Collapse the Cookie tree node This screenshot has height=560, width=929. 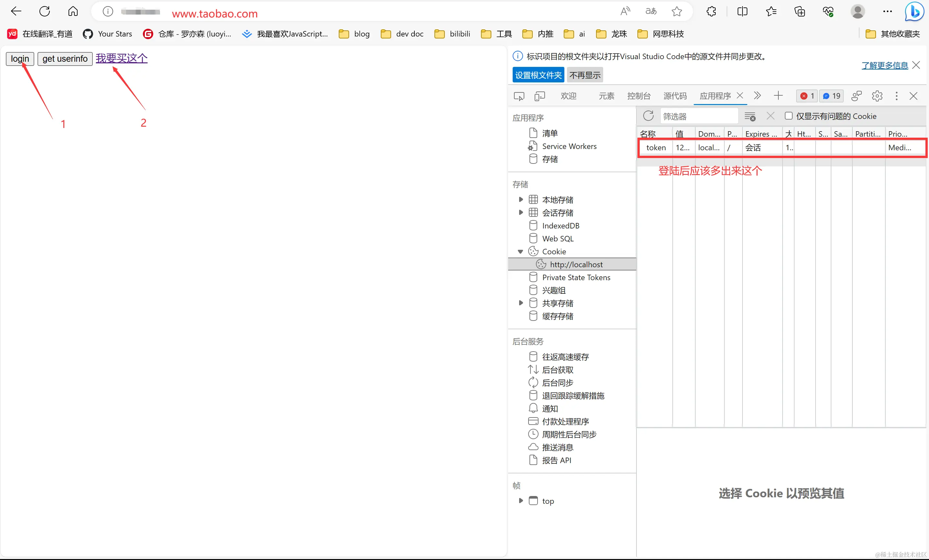coord(520,251)
